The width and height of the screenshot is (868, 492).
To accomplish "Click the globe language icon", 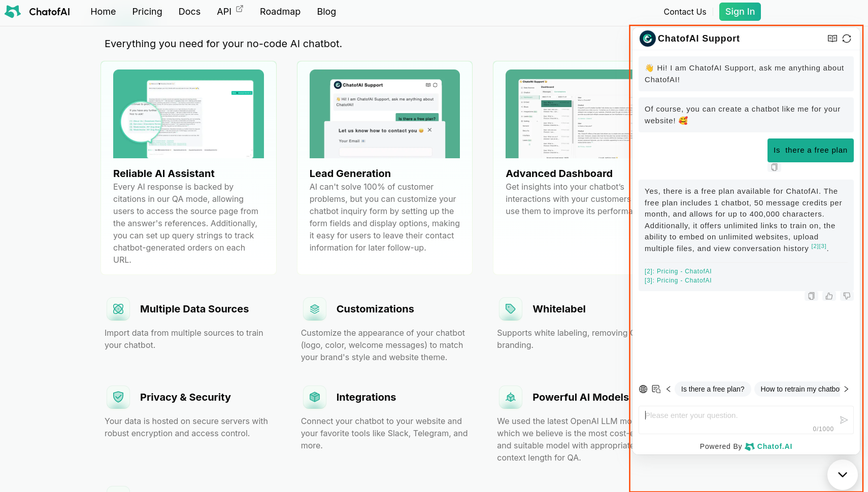I will coord(643,389).
